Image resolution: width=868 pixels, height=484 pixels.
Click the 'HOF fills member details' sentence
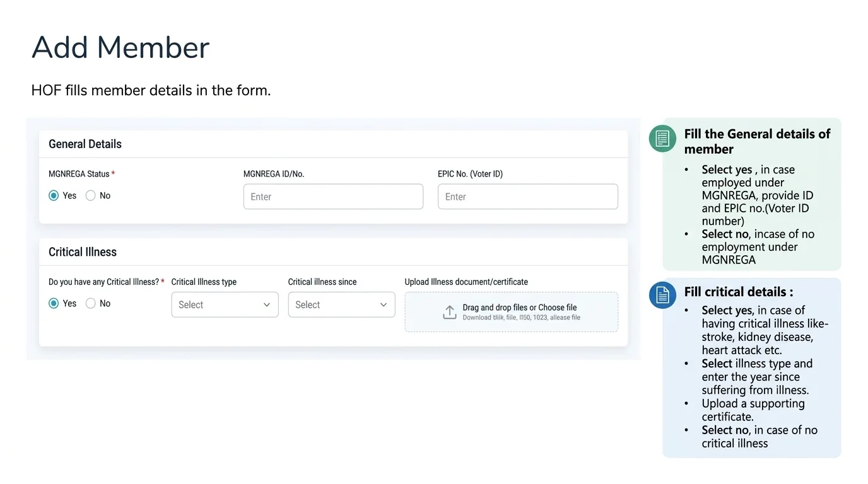tap(151, 90)
